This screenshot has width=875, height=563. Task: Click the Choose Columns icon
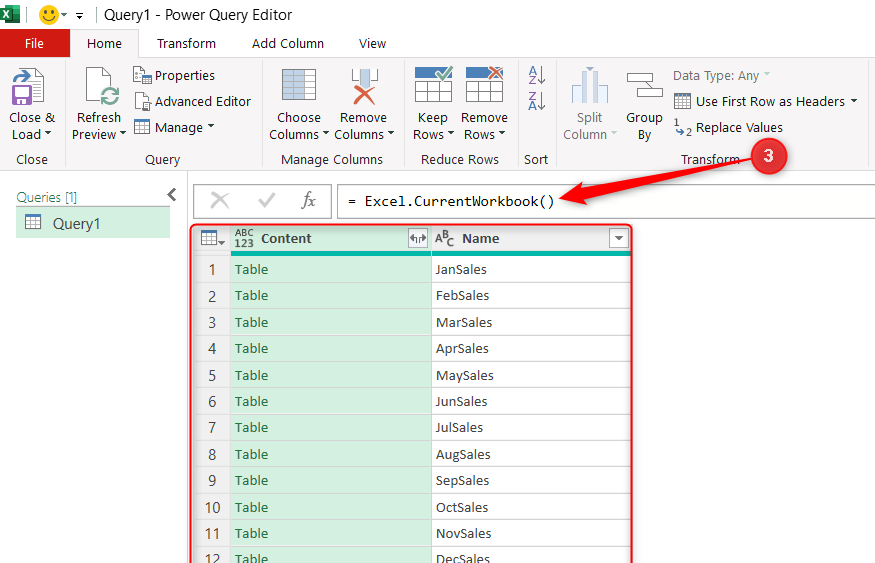299,86
